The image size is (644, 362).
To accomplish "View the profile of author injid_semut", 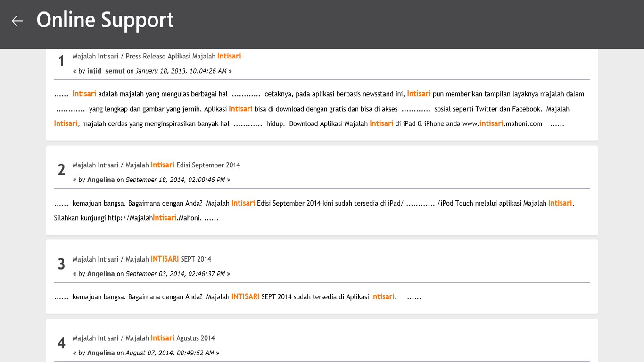I will [106, 71].
